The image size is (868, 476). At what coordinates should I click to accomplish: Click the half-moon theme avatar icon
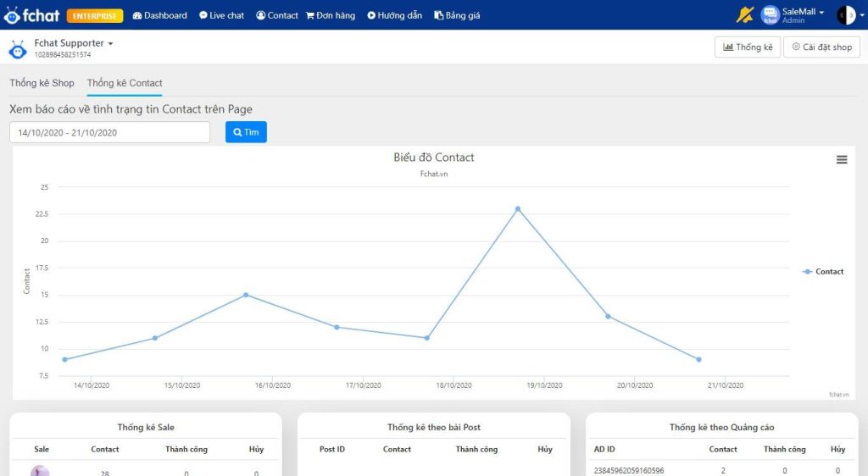pyautogui.click(x=844, y=15)
